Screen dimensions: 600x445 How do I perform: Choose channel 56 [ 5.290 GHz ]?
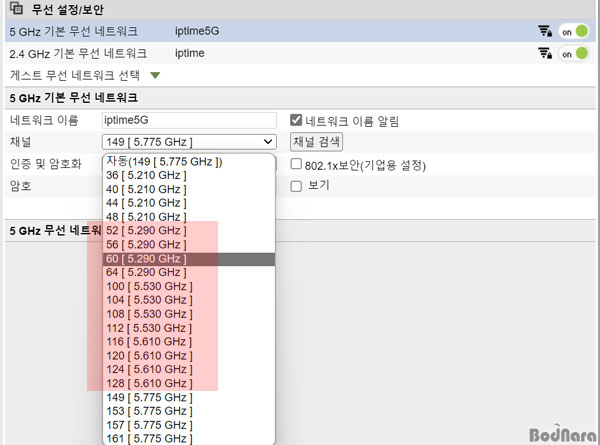click(189, 245)
